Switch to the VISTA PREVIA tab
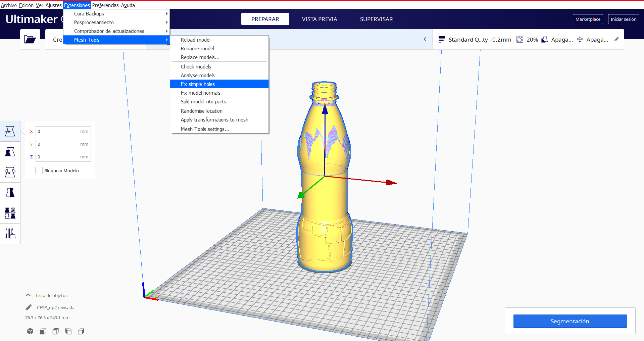644x341 pixels. [x=319, y=19]
